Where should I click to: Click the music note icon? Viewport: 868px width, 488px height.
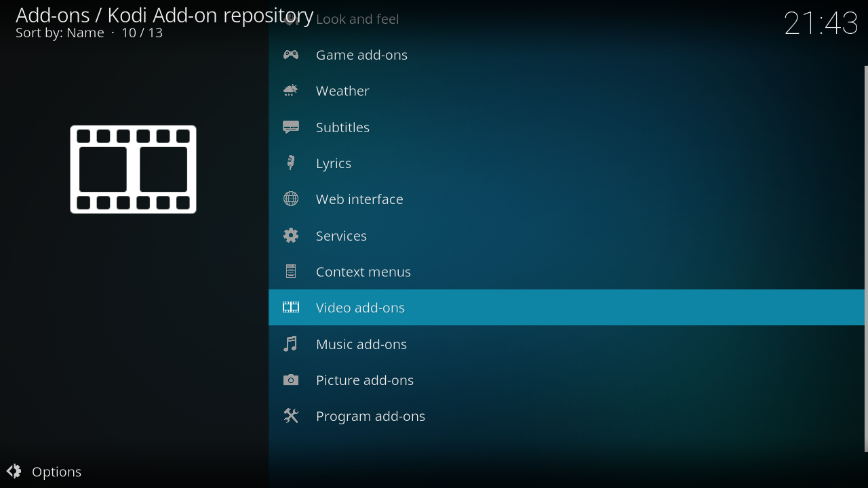pyautogui.click(x=291, y=344)
